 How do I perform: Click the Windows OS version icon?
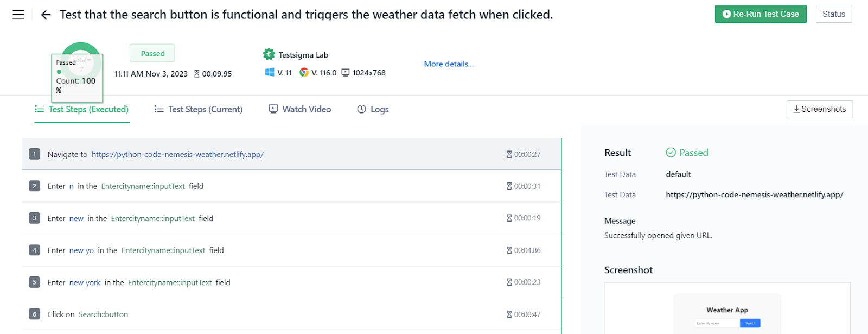click(x=270, y=72)
